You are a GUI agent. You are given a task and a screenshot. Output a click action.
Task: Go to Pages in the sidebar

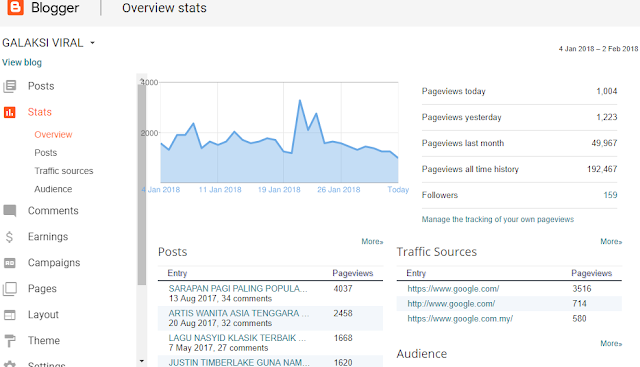(x=42, y=289)
